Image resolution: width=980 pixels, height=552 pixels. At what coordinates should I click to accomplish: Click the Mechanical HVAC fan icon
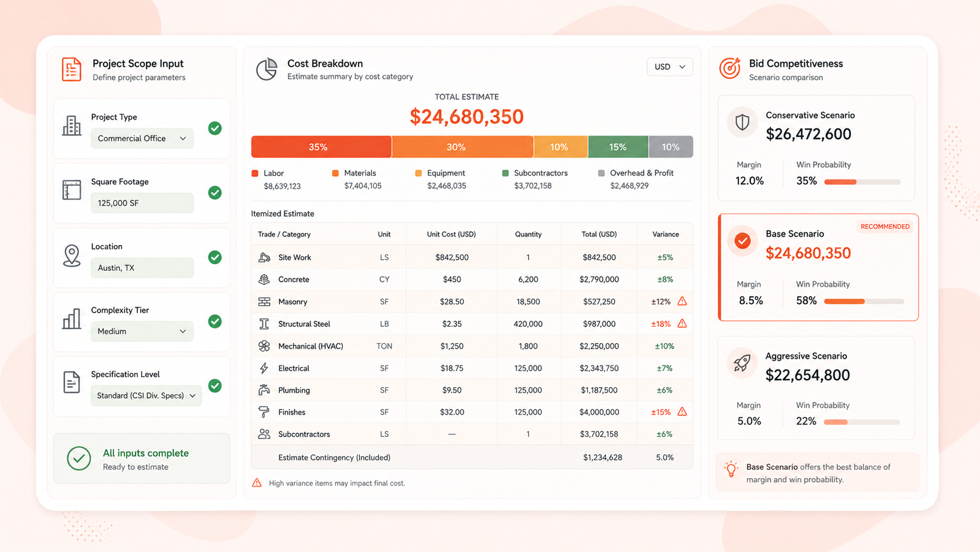tap(264, 346)
